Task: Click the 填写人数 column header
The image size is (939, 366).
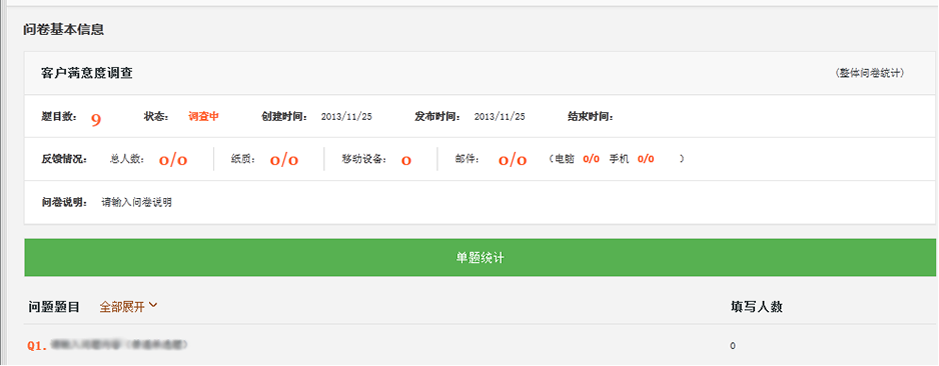Action: (x=756, y=307)
